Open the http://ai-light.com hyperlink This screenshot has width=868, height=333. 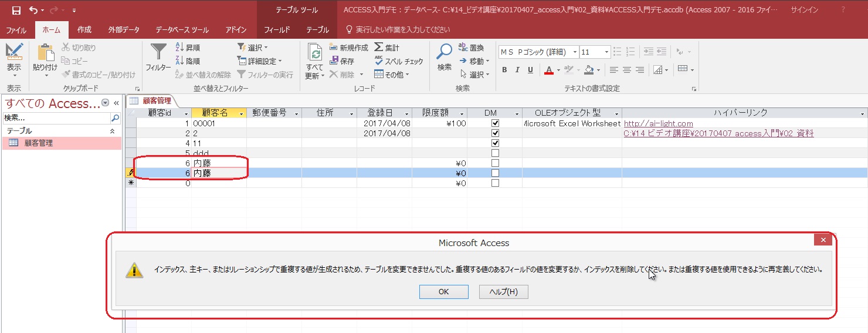659,123
